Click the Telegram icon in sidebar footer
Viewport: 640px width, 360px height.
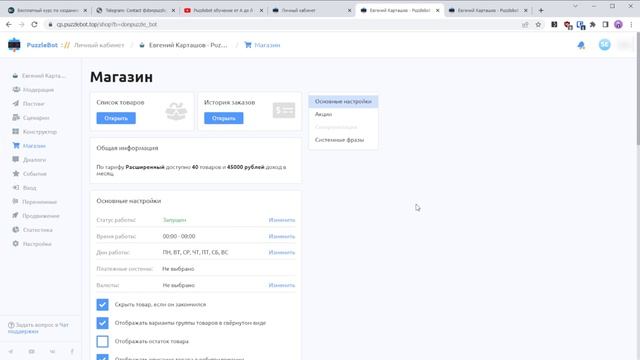click(11, 351)
